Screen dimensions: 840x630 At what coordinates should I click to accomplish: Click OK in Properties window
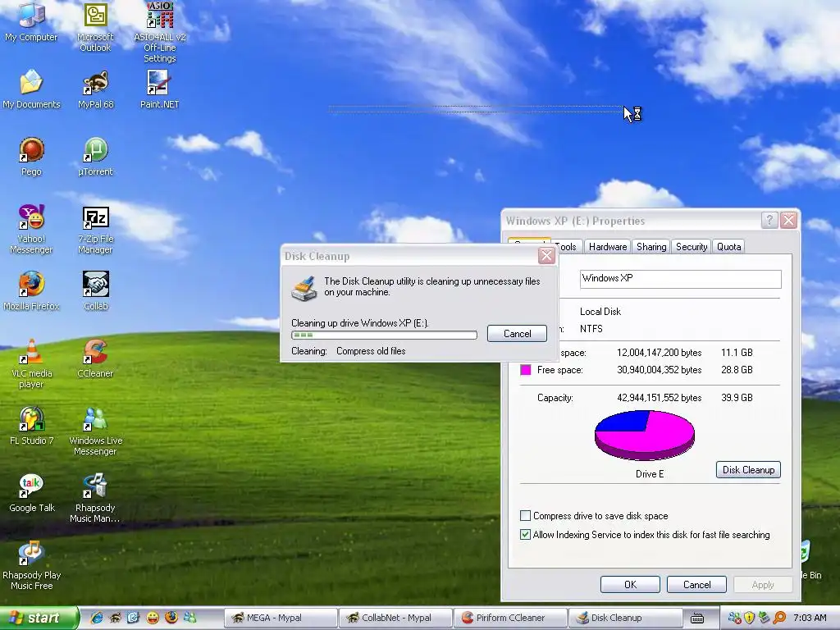pos(630,584)
